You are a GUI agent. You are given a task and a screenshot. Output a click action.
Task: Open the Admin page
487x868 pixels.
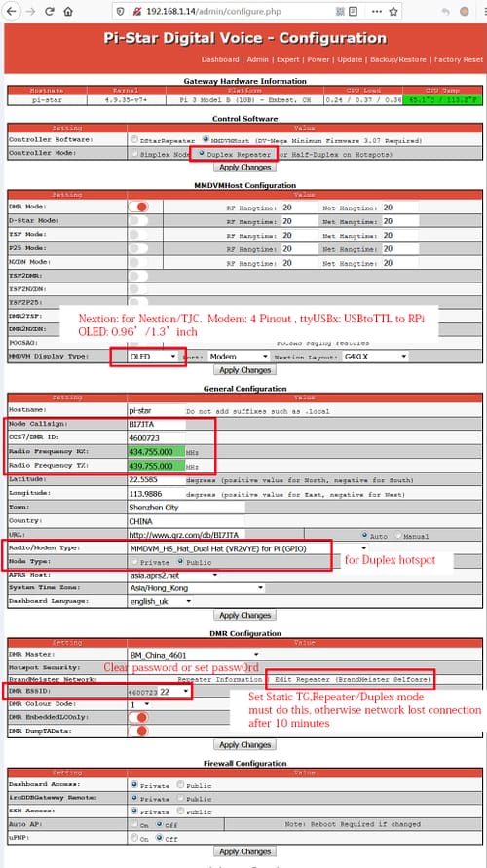[257, 59]
